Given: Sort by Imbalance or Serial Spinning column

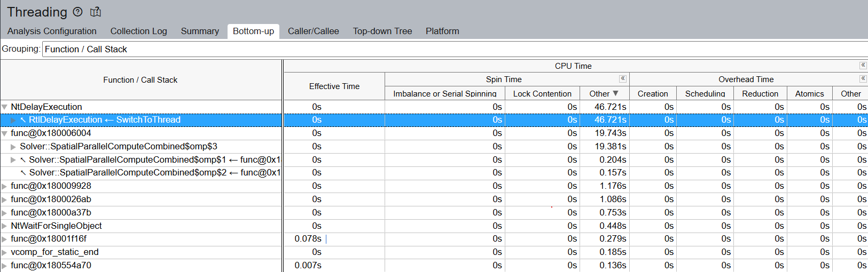Looking at the screenshot, I should coord(445,93).
